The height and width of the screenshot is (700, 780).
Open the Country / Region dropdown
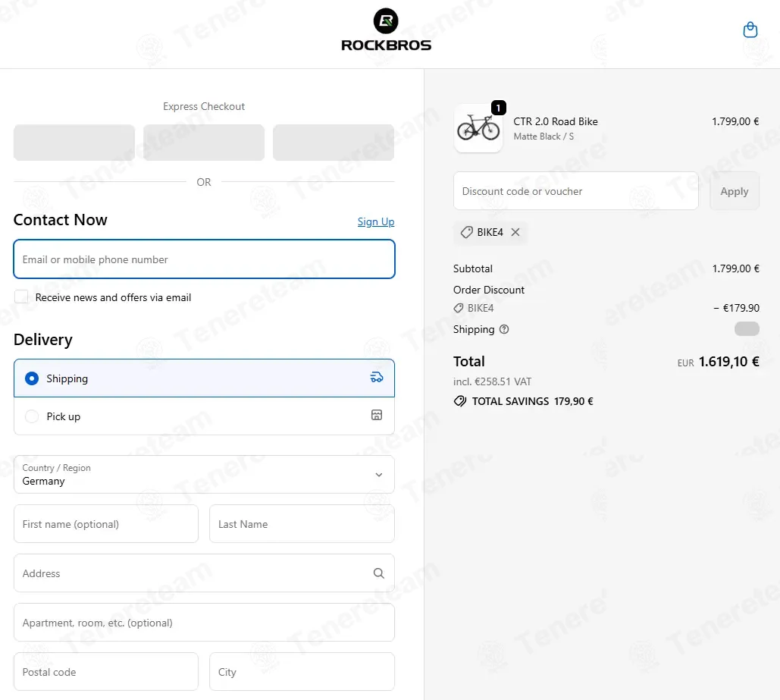(204, 475)
